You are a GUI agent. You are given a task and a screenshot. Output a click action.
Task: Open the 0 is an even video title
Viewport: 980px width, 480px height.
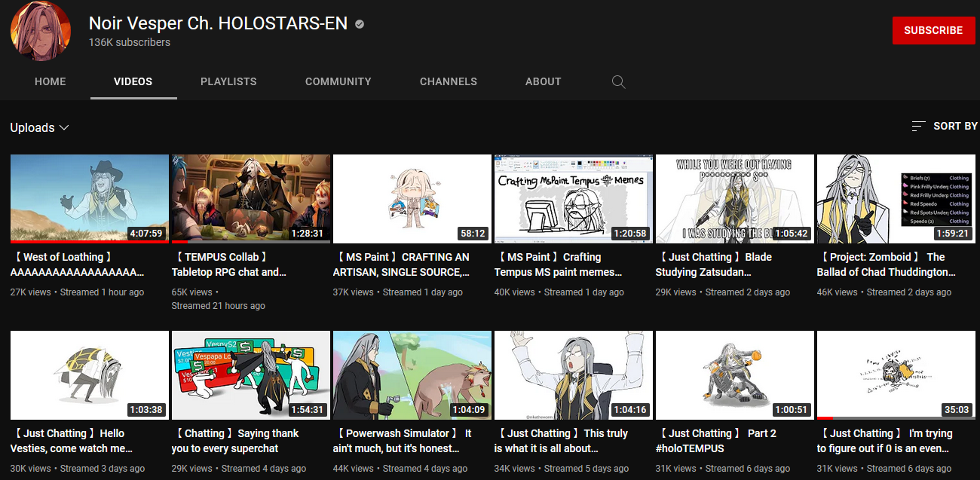point(885,441)
